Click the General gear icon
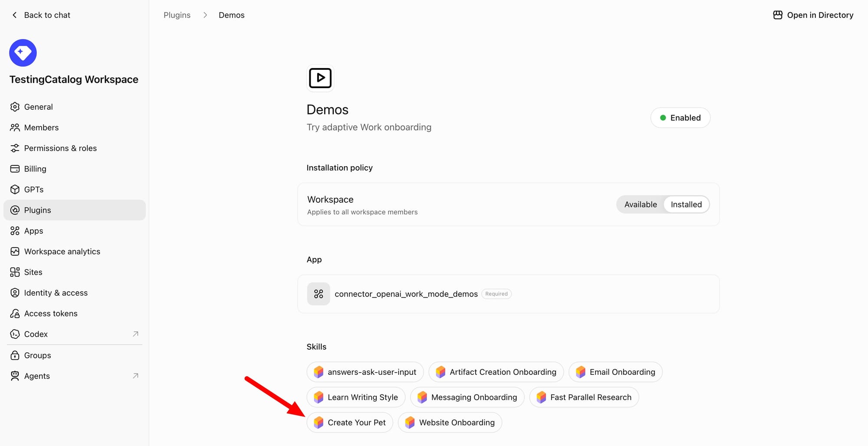Image resolution: width=868 pixels, height=446 pixels. coord(15,107)
